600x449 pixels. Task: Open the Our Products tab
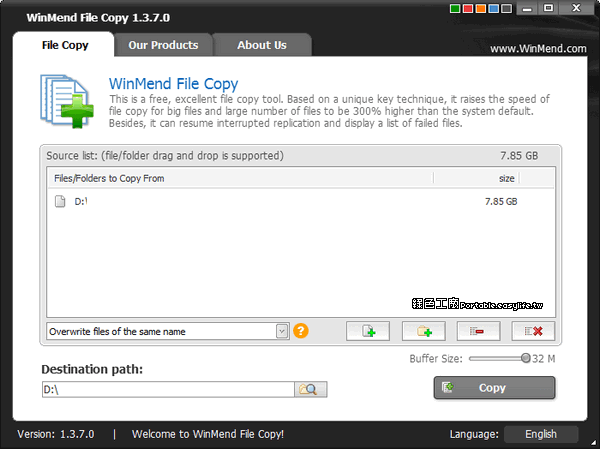click(x=163, y=45)
